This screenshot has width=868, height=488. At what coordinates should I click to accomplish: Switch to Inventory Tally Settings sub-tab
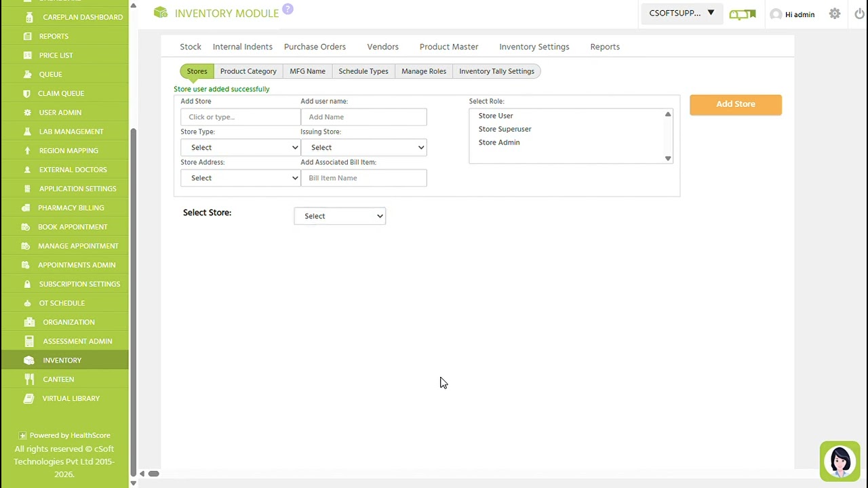[x=496, y=71]
